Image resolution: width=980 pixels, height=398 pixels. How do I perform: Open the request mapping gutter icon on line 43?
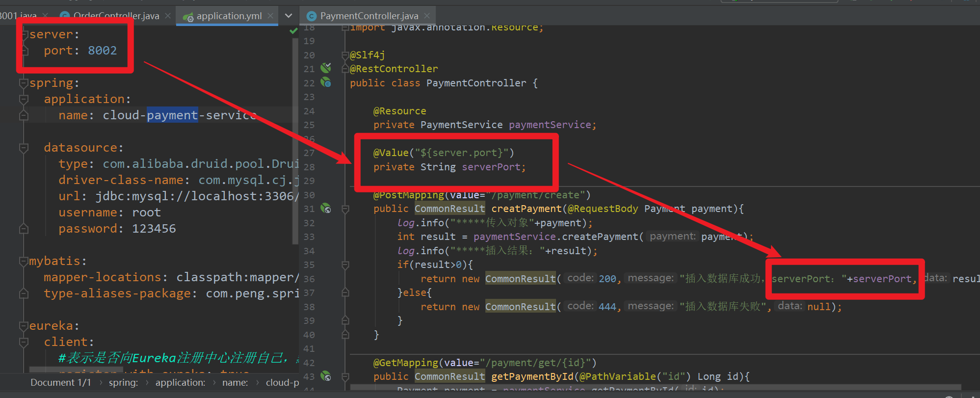tap(326, 376)
